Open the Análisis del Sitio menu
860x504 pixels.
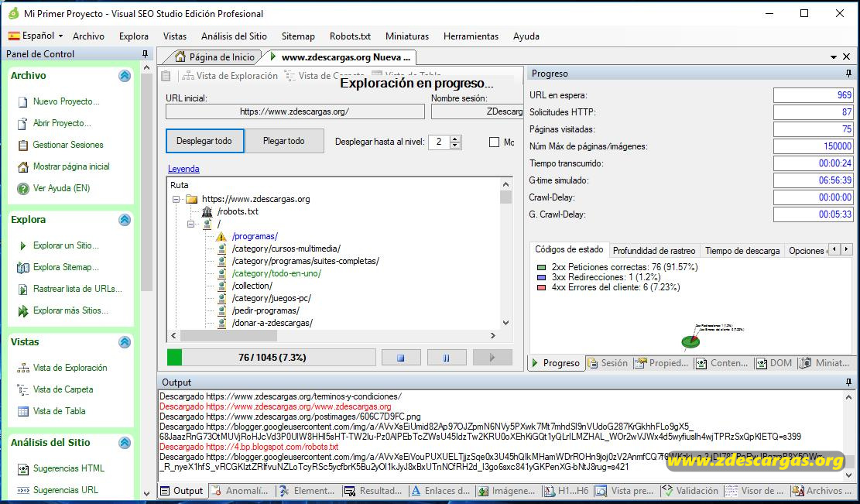[x=235, y=36]
